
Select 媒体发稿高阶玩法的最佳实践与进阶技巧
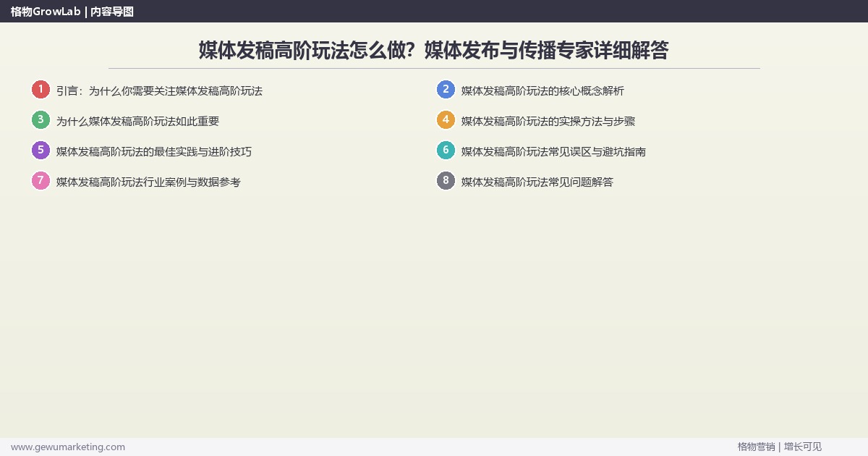pyautogui.click(x=154, y=152)
